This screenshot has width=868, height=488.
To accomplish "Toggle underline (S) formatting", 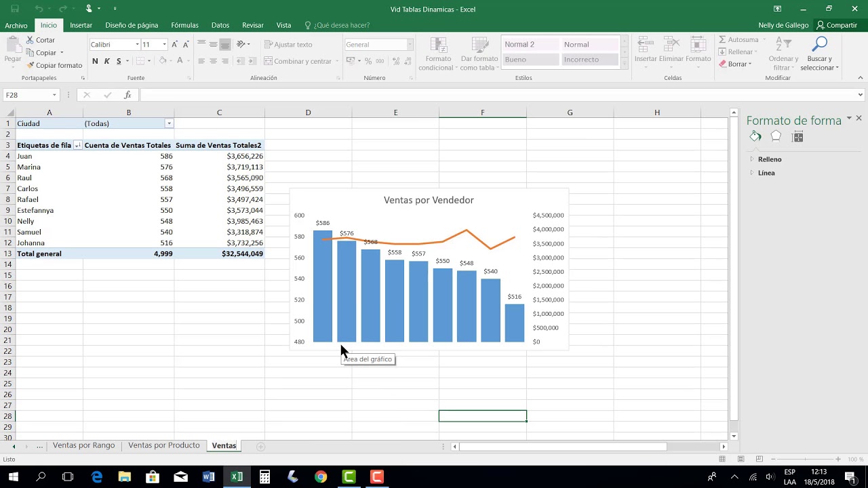I will click(x=119, y=61).
